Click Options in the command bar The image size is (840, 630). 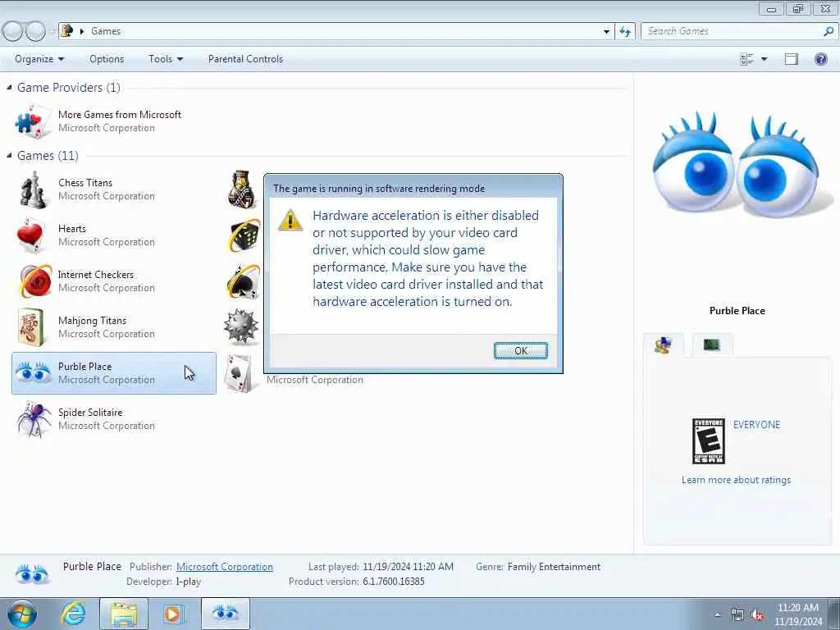pos(107,59)
